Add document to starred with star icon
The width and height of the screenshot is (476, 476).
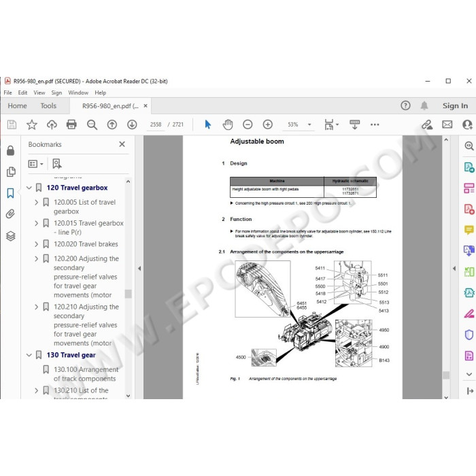click(31, 124)
